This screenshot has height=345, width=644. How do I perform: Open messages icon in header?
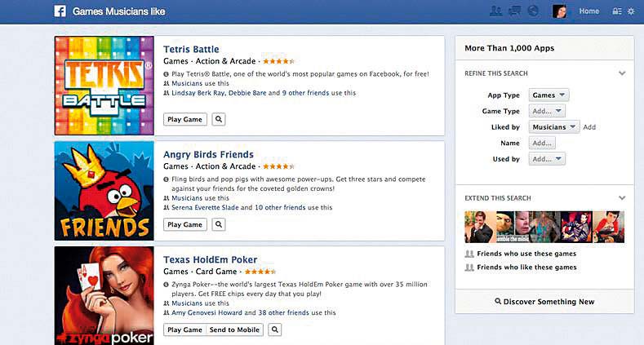point(514,11)
